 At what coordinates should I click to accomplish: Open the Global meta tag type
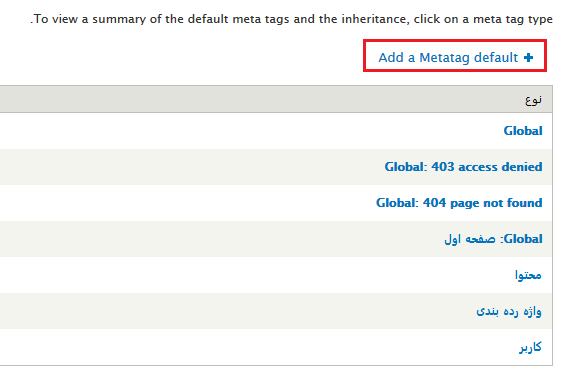[x=523, y=131]
